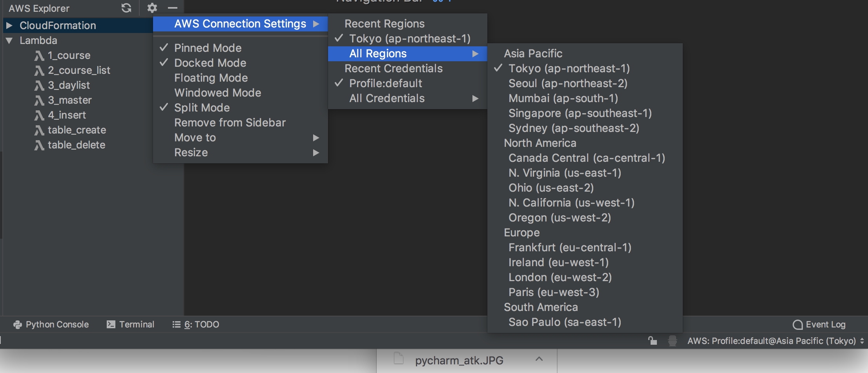Select the 4_insert Lambda function
This screenshot has height=373, width=868.
(67, 115)
